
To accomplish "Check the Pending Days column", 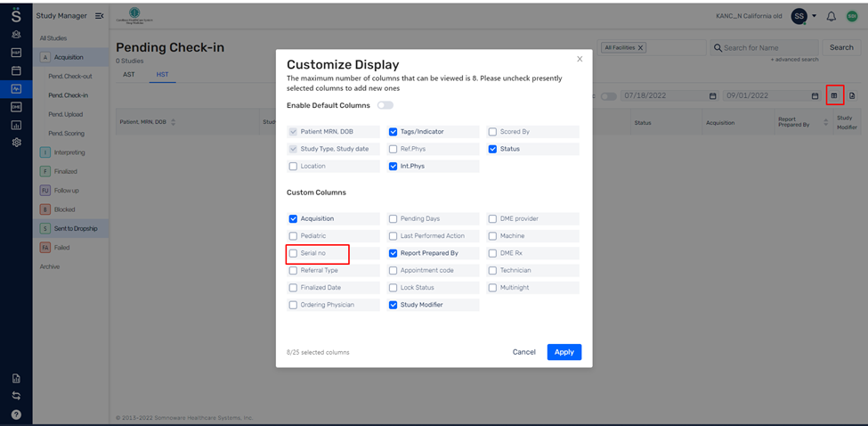I will click(393, 219).
